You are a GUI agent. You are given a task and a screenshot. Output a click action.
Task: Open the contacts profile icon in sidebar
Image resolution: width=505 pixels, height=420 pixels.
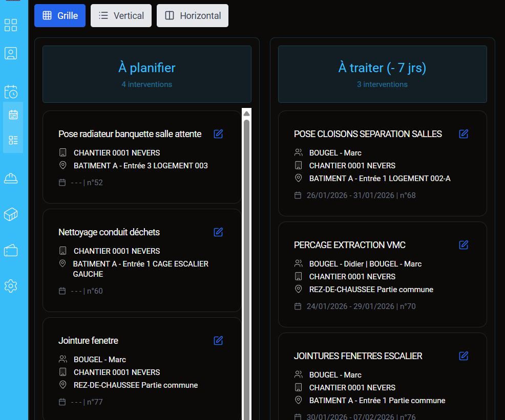tap(11, 53)
